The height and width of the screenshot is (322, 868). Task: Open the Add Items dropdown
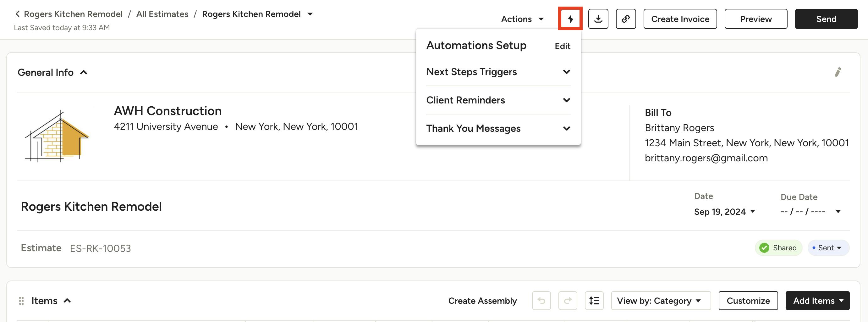(817, 300)
